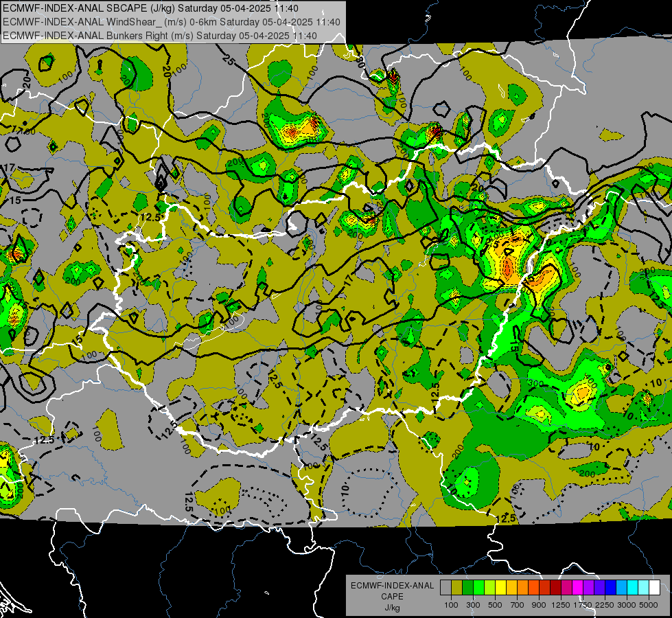
Task: Click the pure blue legend swatch
Action: (611, 588)
